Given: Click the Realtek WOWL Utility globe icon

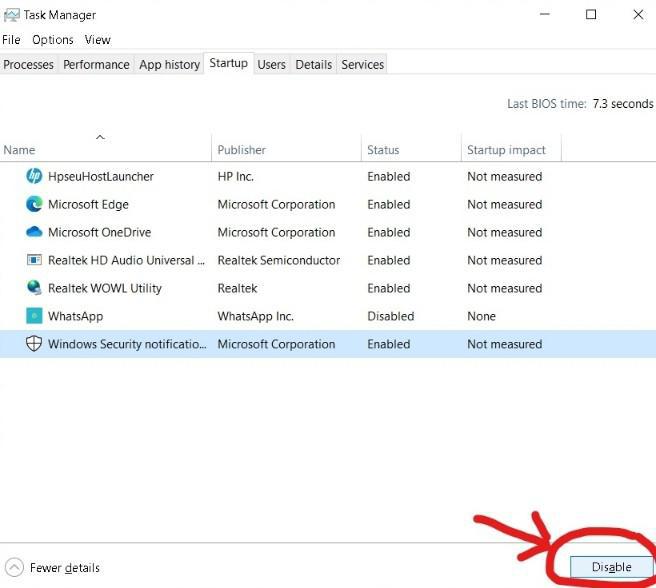Looking at the screenshot, I should coord(34,288).
